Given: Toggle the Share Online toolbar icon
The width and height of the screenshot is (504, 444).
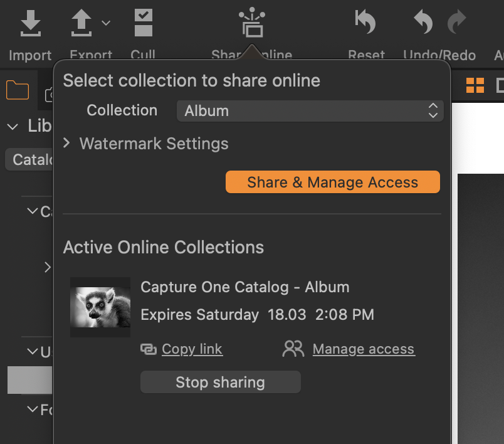Looking at the screenshot, I should coord(252,22).
